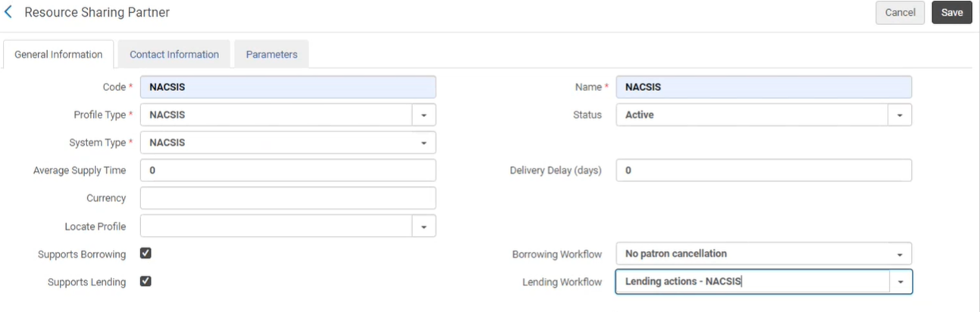Switch to General Information tab
This screenshot has width=980, height=312.
58,55
